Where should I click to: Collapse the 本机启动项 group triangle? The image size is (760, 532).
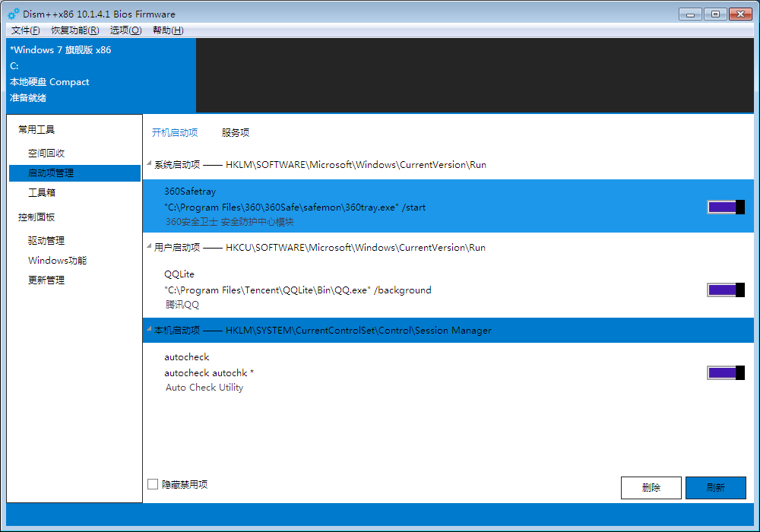(x=149, y=330)
